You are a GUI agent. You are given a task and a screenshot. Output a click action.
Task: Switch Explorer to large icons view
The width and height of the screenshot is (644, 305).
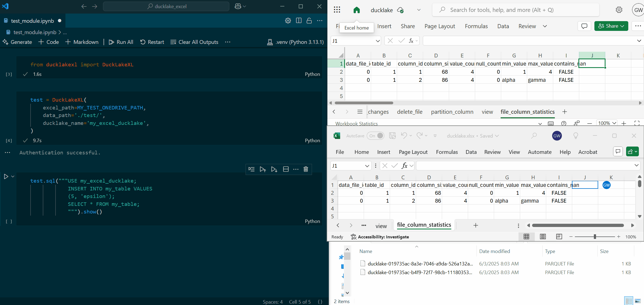(637, 301)
